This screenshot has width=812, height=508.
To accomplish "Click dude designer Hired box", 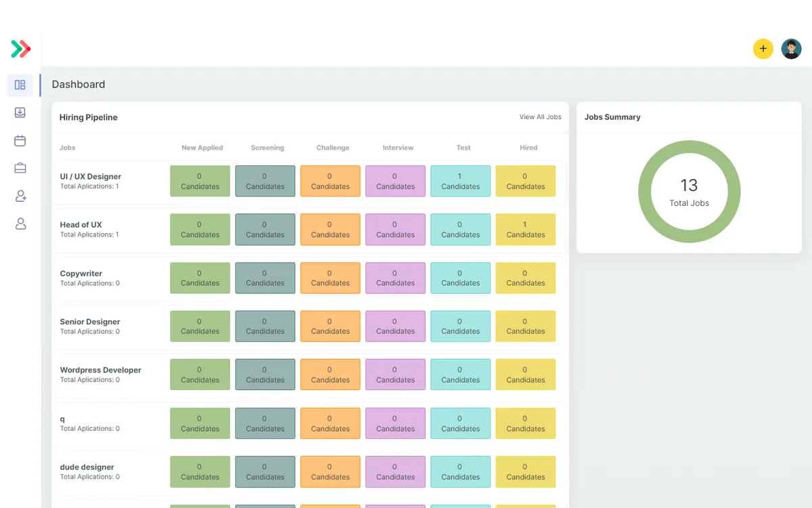I will point(526,471).
